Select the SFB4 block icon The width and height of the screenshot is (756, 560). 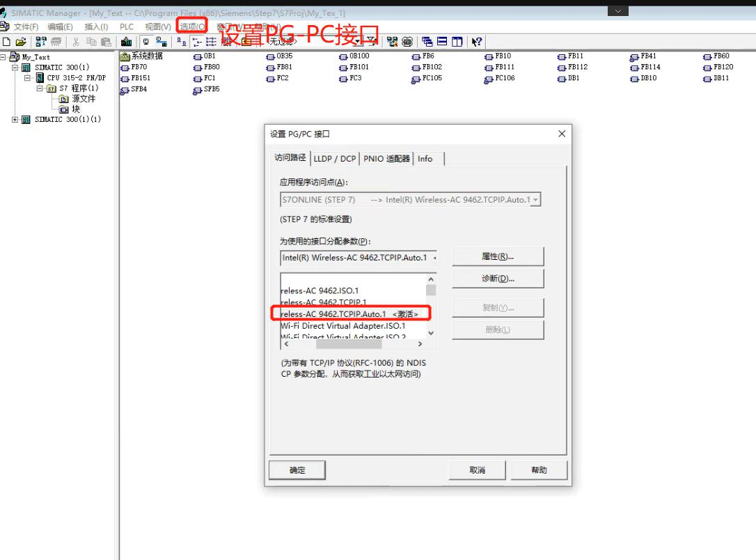tap(125, 90)
